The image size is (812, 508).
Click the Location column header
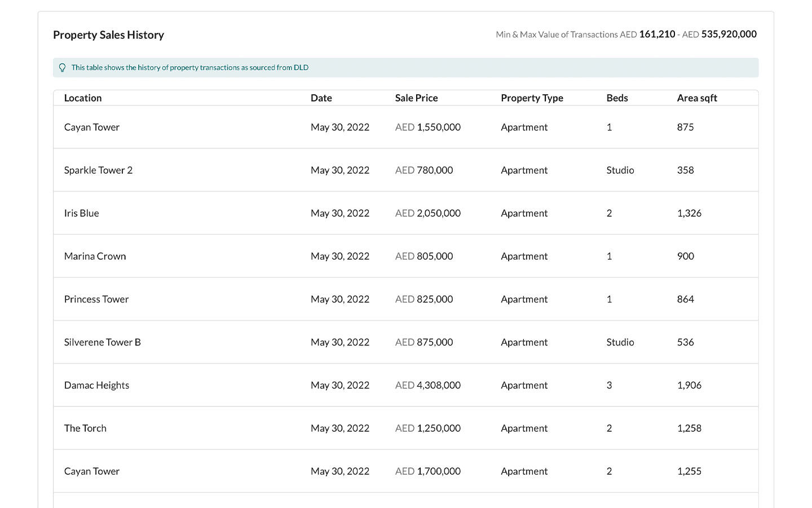(83, 98)
